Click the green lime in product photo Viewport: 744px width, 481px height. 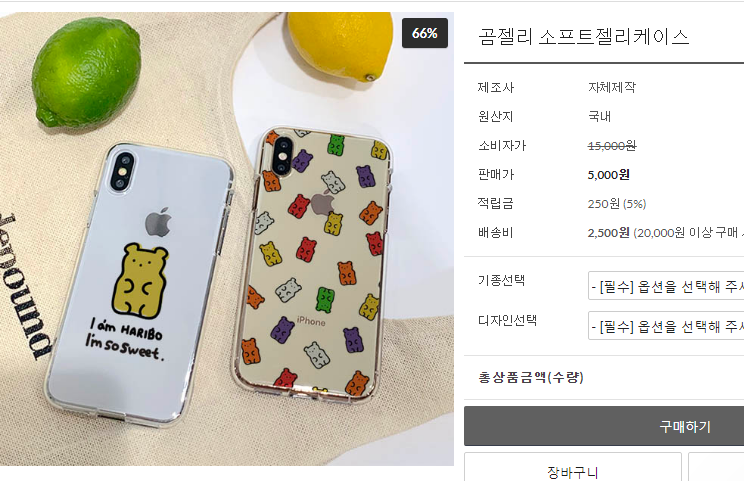click(x=86, y=72)
